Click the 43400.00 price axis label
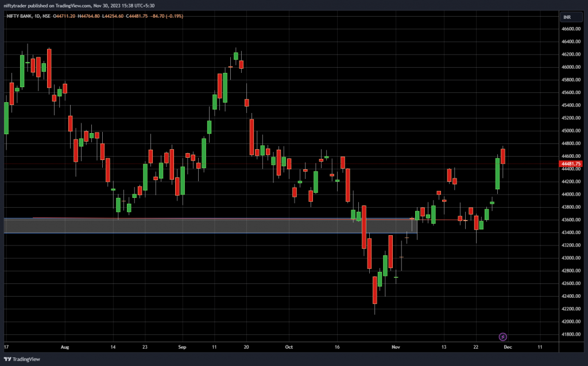 (x=571, y=233)
